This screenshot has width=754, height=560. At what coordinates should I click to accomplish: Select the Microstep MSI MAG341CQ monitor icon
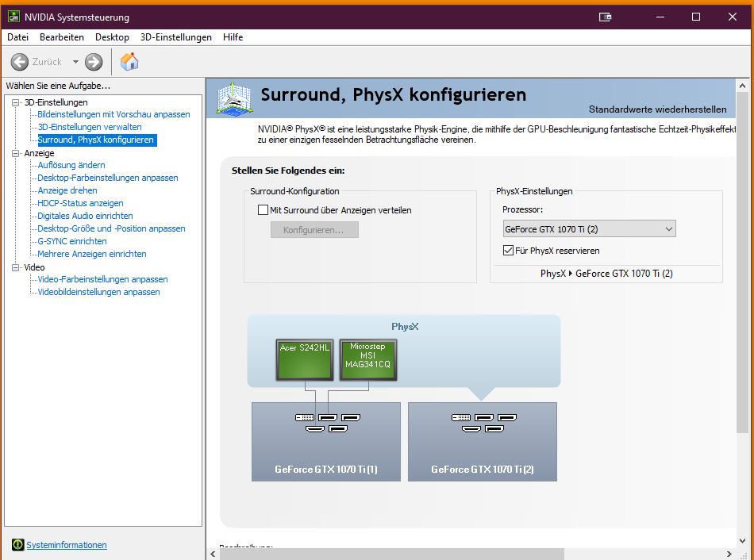[x=367, y=360]
